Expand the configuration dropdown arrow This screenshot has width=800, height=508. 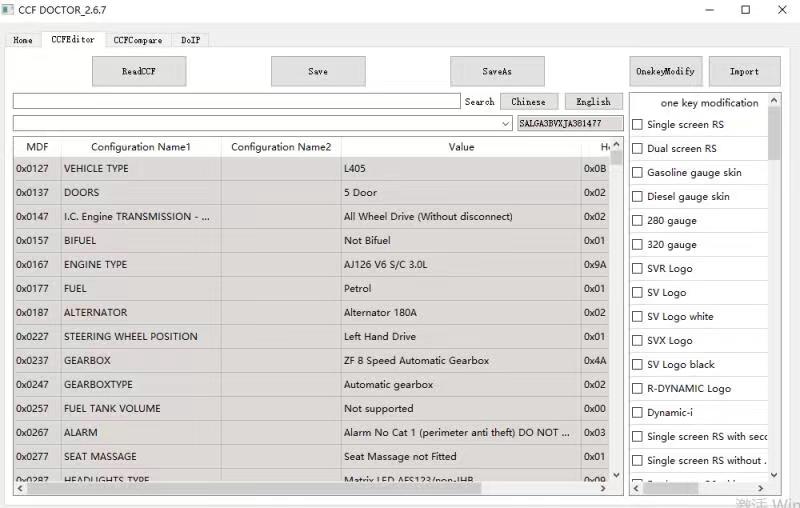click(506, 123)
